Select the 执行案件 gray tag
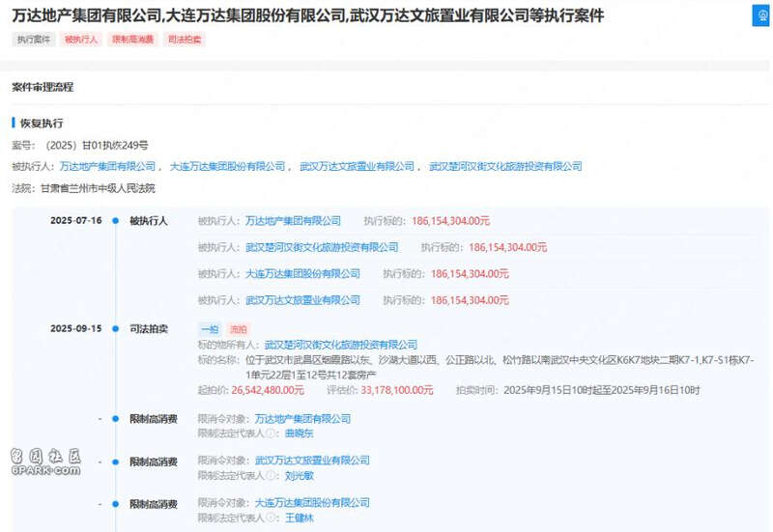 click(33, 40)
